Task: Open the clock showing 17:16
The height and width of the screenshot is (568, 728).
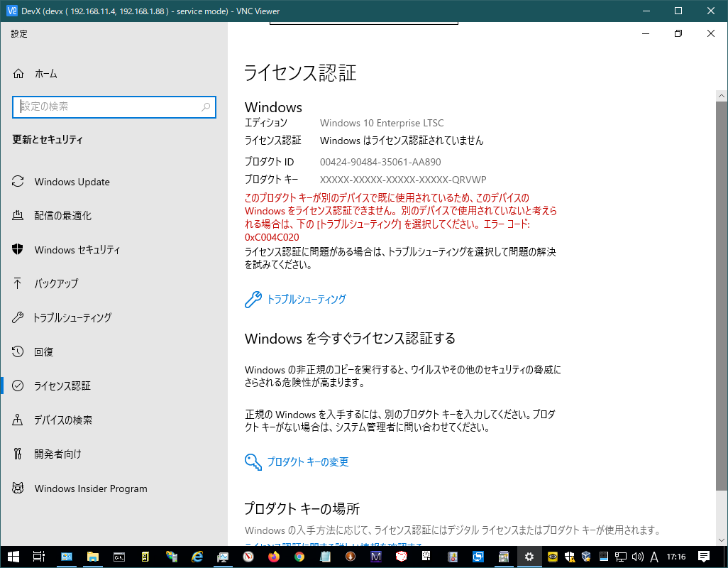Action: click(676, 557)
